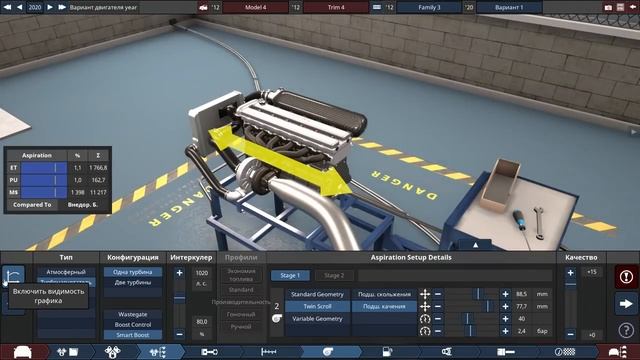
Task: Increase 88.5 mm compressor value with plus
Action: pyautogui.click(x=505, y=294)
